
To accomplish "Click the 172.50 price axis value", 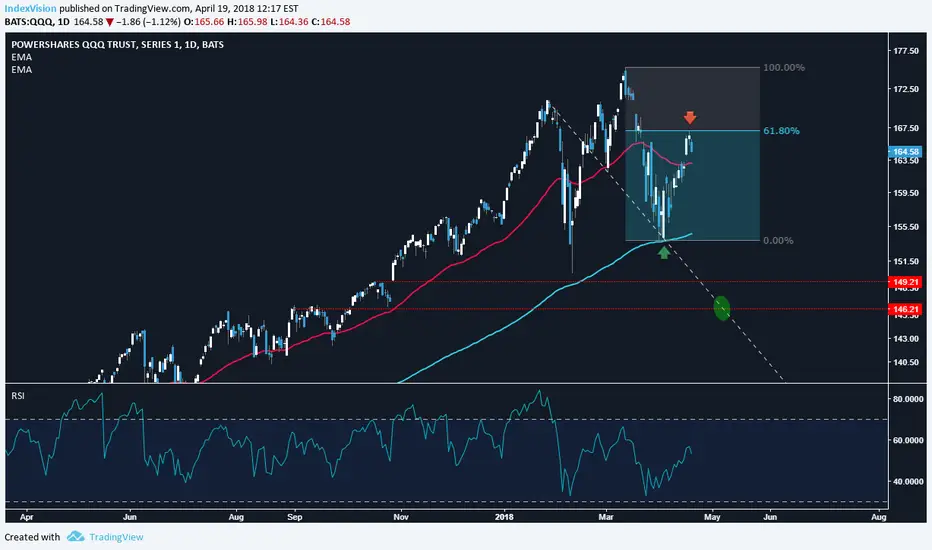I will pyautogui.click(x=906, y=89).
